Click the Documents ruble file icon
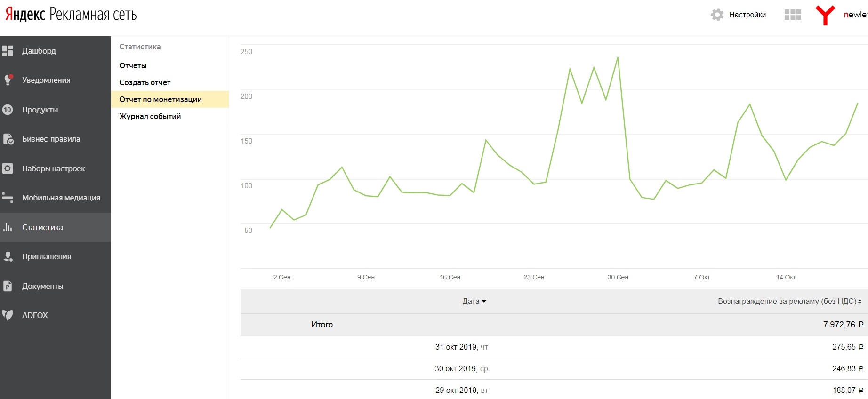This screenshot has height=399, width=868. click(8, 286)
